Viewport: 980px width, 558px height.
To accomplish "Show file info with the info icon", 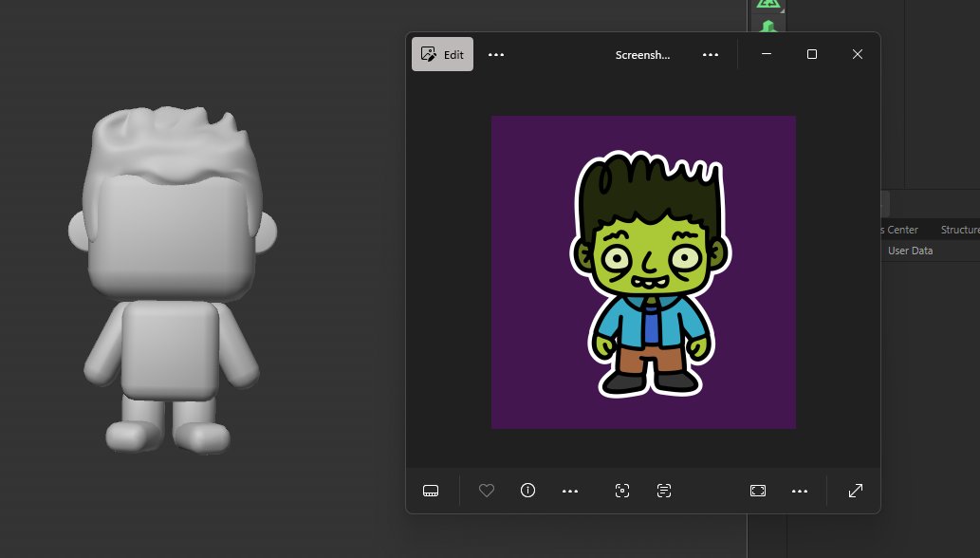I will 528,491.
